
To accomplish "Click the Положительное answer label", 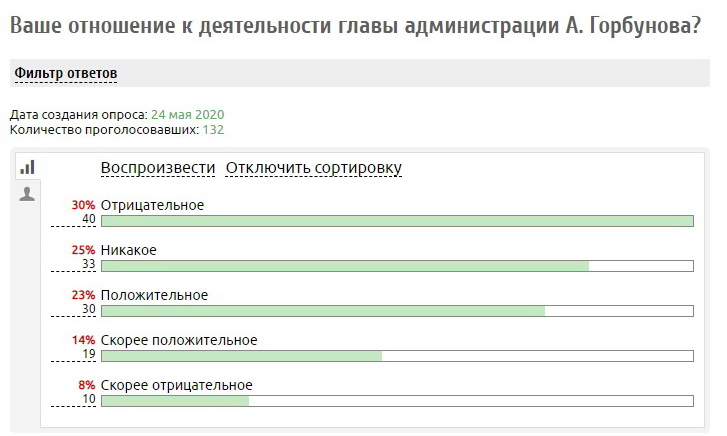I will tap(154, 295).
